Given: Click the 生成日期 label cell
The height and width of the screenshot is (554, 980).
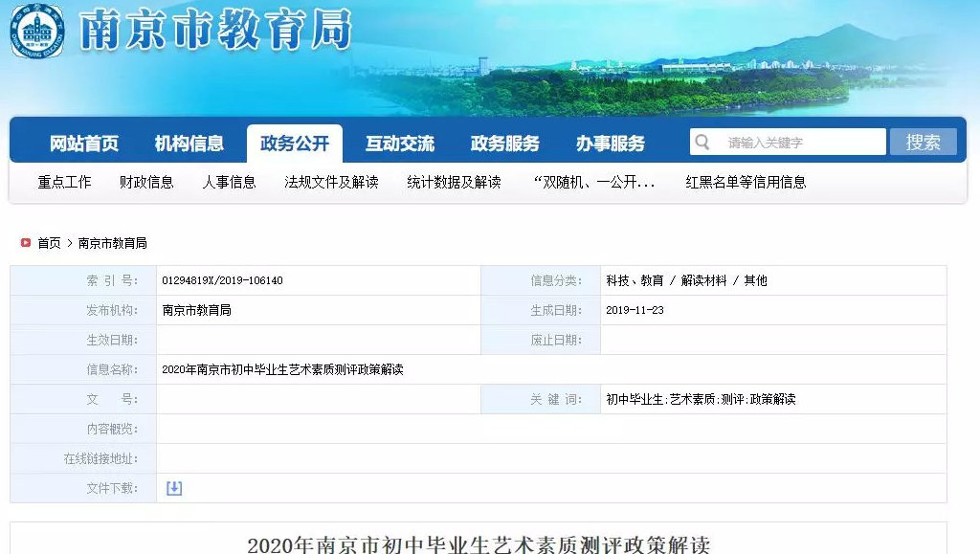Looking at the screenshot, I should click(541, 310).
